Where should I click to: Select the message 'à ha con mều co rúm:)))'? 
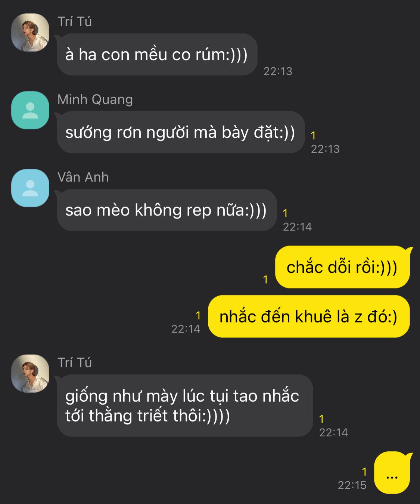click(x=157, y=55)
